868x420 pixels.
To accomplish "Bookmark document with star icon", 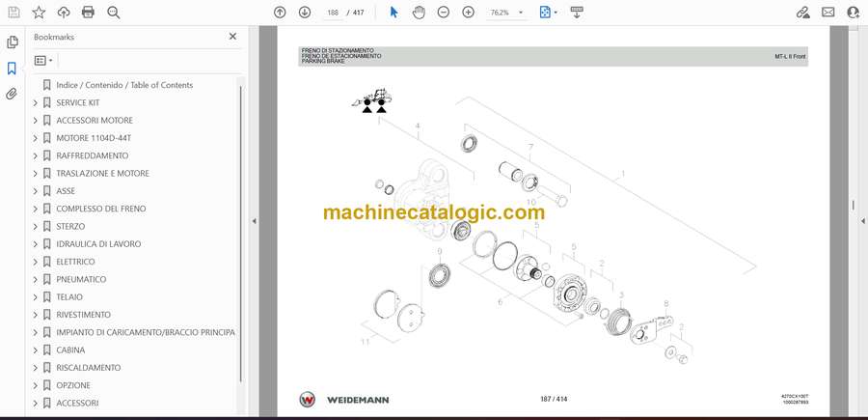I will (x=39, y=13).
